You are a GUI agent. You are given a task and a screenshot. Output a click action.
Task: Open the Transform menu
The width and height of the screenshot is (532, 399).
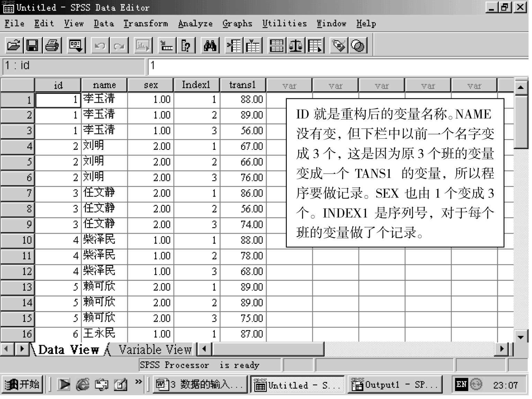pyautogui.click(x=145, y=24)
